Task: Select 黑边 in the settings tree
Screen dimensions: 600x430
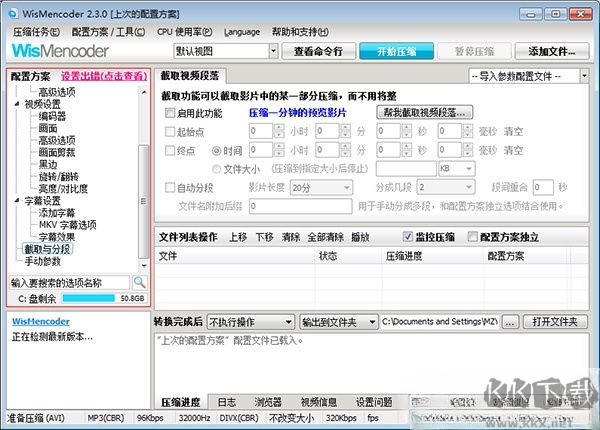Action: click(48, 165)
